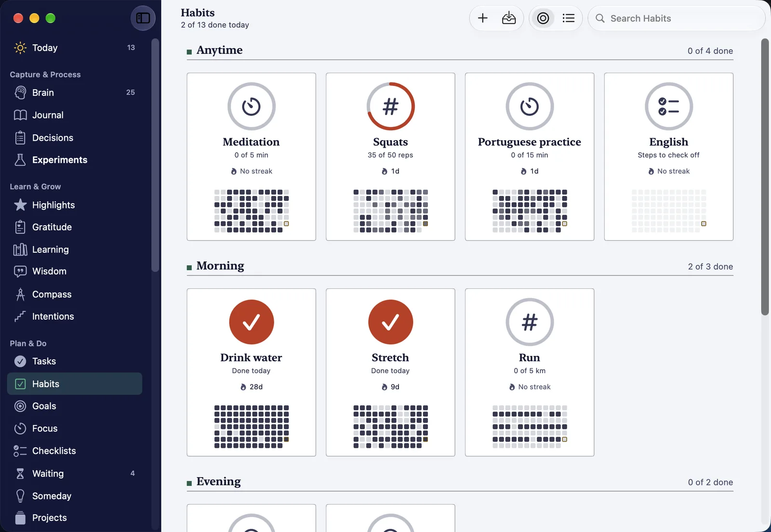Screen dimensions: 771x532
Task: Click the inbox tray import icon
Action: pyautogui.click(x=509, y=18)
